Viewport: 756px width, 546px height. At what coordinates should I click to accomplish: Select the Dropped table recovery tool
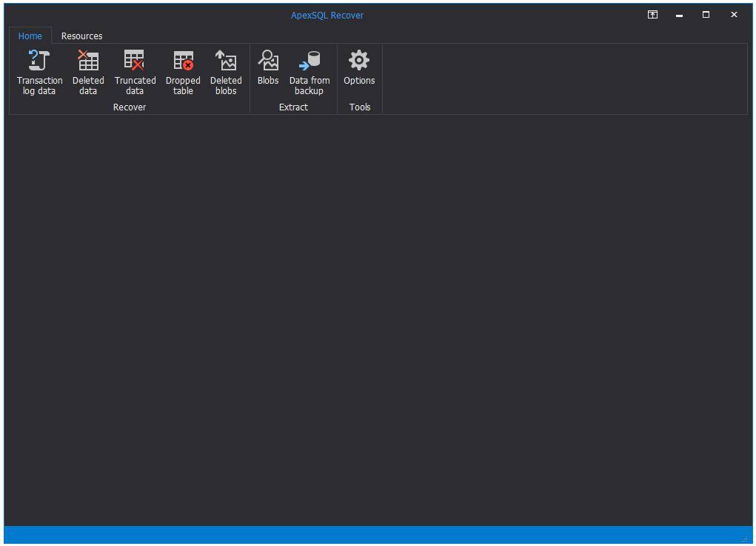183,70
